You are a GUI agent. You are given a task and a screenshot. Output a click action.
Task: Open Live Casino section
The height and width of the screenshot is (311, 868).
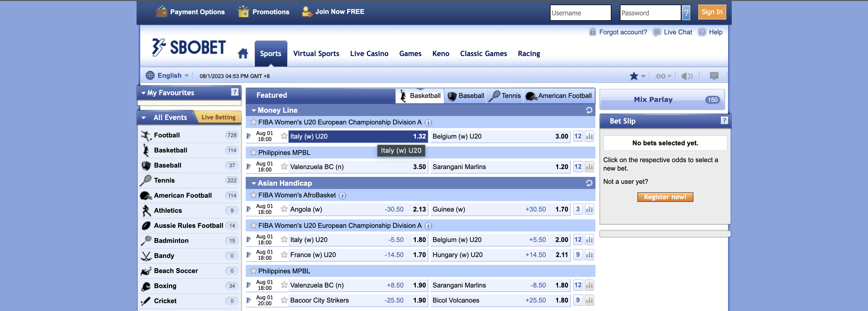point(369,54)
